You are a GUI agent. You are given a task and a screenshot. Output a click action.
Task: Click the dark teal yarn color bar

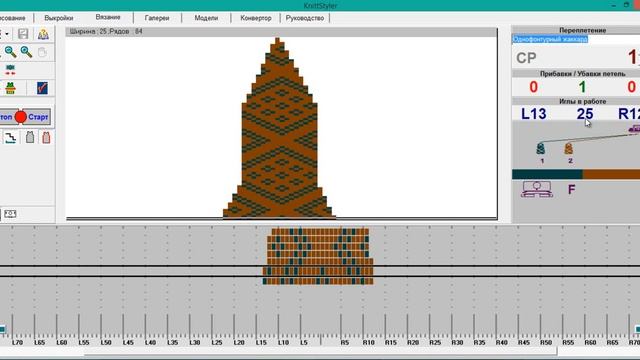(547, 175)
